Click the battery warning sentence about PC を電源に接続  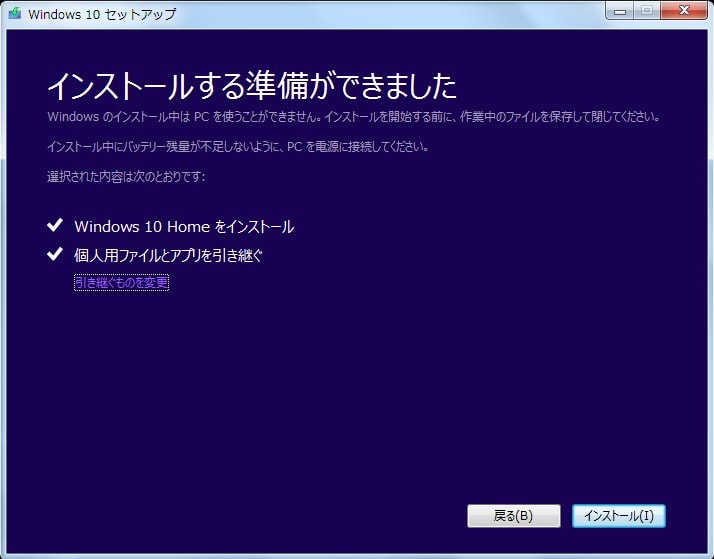pyautogui.click(x=238, y=147)
